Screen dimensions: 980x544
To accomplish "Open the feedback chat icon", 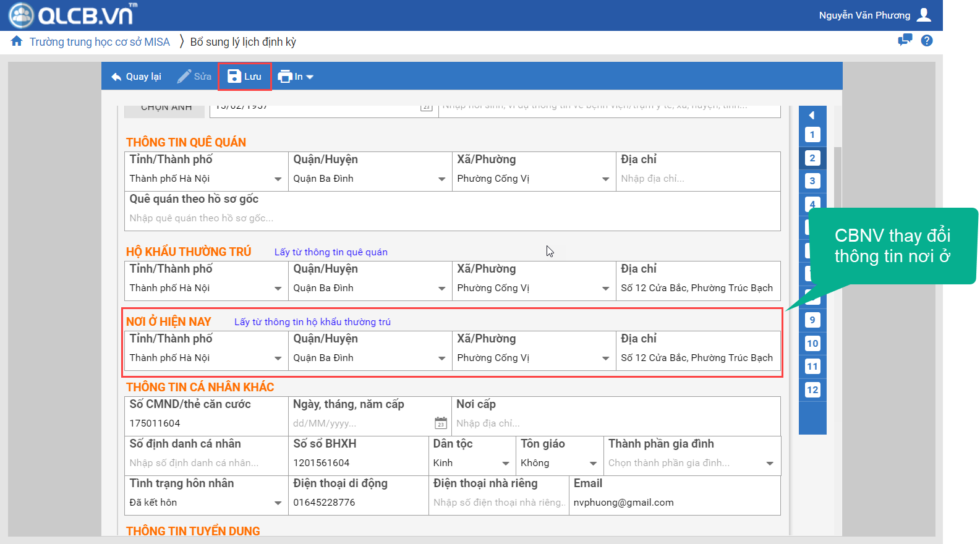I will [905, 41].
